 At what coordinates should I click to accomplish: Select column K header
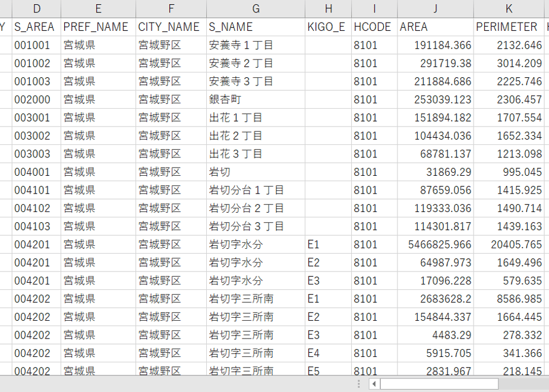[509, 9]
